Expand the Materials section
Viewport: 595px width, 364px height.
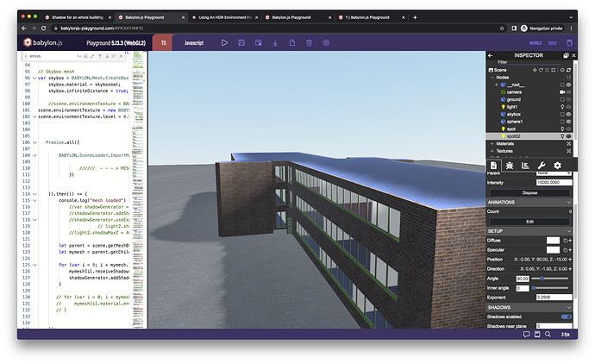pos(492,144)
